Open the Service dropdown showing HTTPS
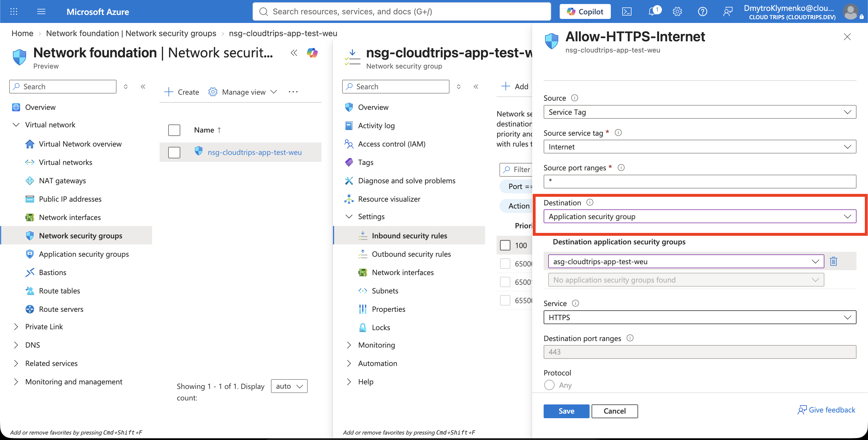The height and width of the screenshot is (440, 868). pyautogui.click(x=700, y=318)
